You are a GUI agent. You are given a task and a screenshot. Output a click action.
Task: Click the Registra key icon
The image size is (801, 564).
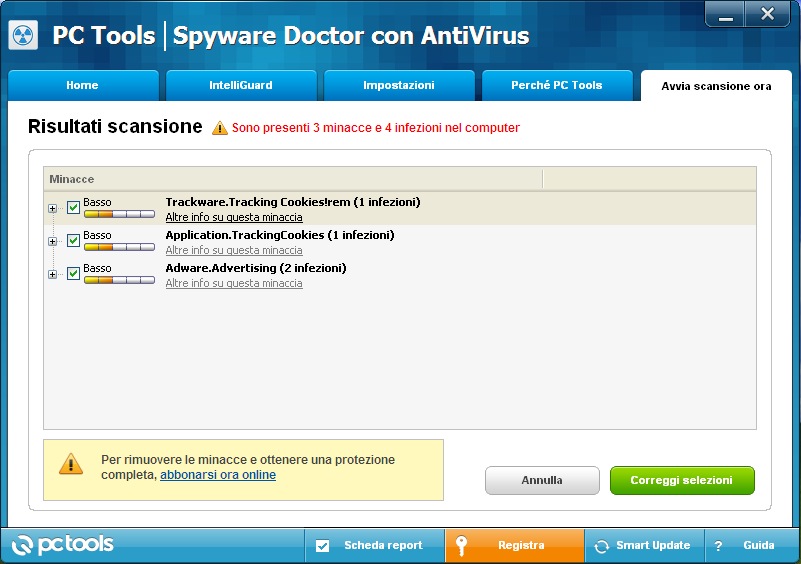[x=461, y=546]
